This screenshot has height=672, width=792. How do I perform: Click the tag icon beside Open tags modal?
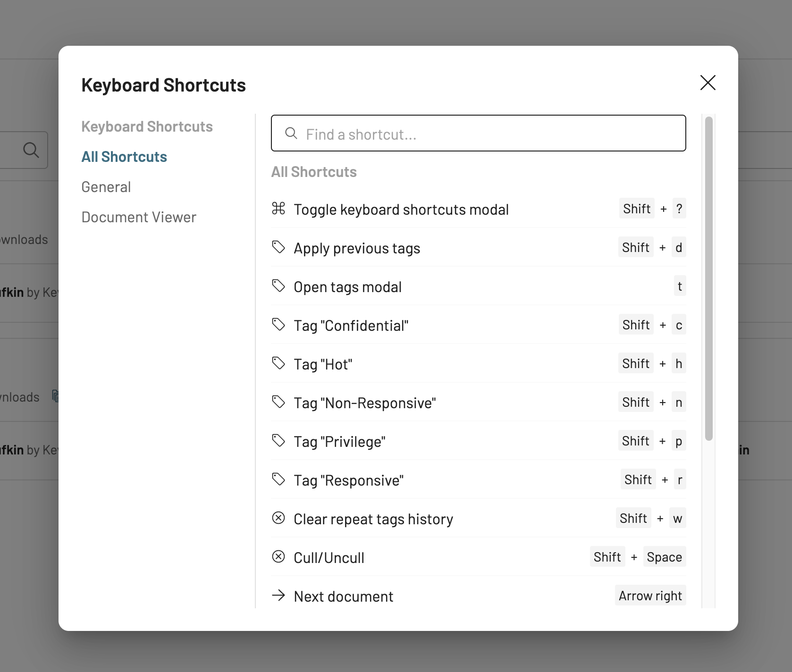(x=278, y=286)
